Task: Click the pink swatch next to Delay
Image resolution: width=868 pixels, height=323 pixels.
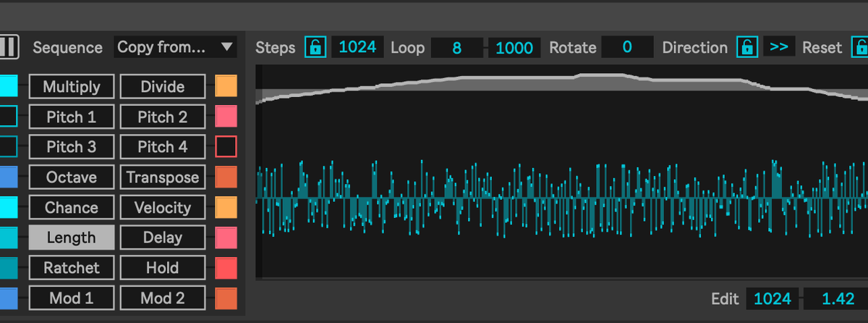Action: [x=226, y=238]
